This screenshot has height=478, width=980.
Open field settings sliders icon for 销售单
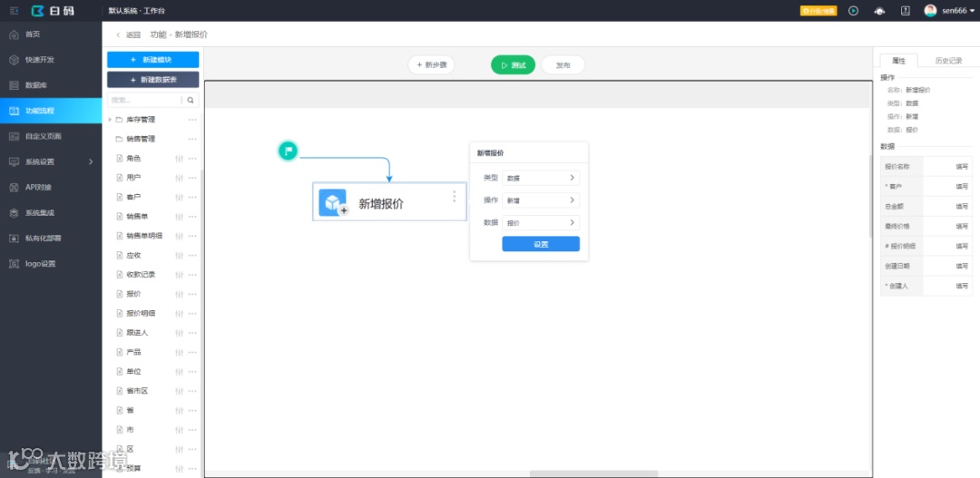point(180,217)
